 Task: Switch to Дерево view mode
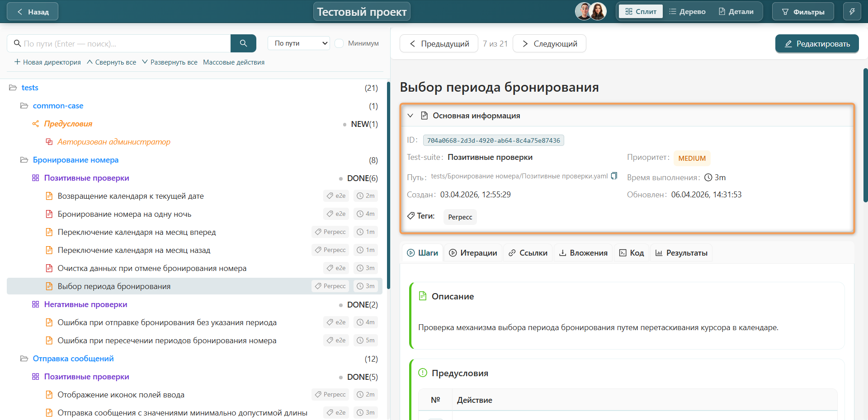tap(687, 12)
